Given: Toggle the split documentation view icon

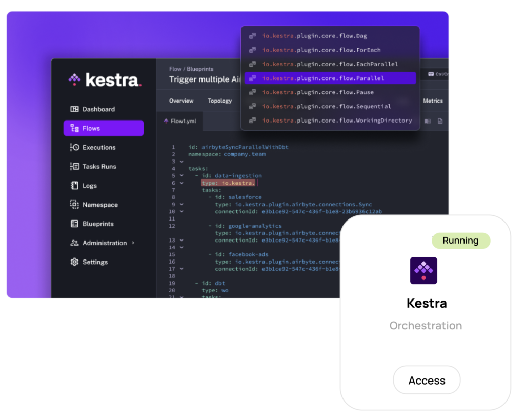Looking at the screenshot, I should click(x=428, y=121).
